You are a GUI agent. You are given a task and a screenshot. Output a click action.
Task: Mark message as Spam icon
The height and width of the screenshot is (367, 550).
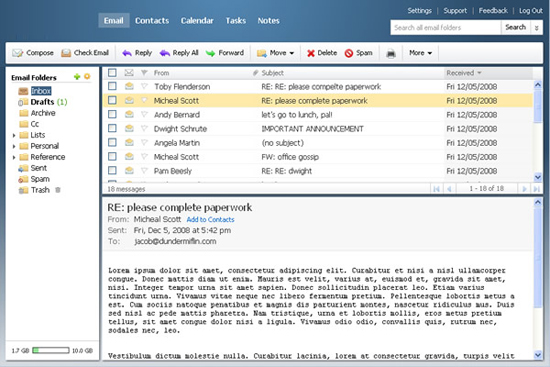coord(349,53)
